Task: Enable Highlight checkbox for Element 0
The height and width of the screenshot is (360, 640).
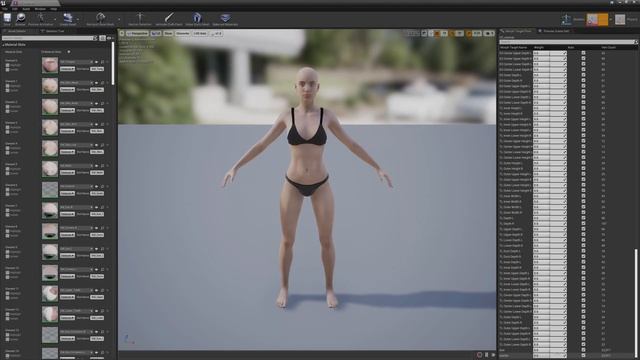Action: (x=7, y=65)
